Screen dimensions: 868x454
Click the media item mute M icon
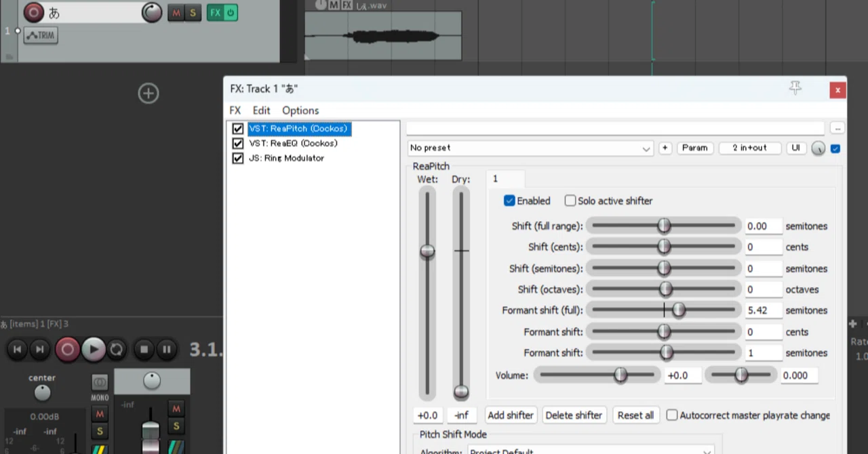[334, 5]
